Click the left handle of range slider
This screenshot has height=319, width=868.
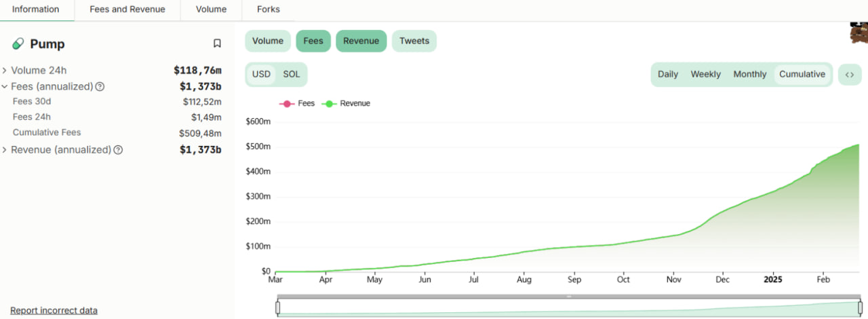277,307
